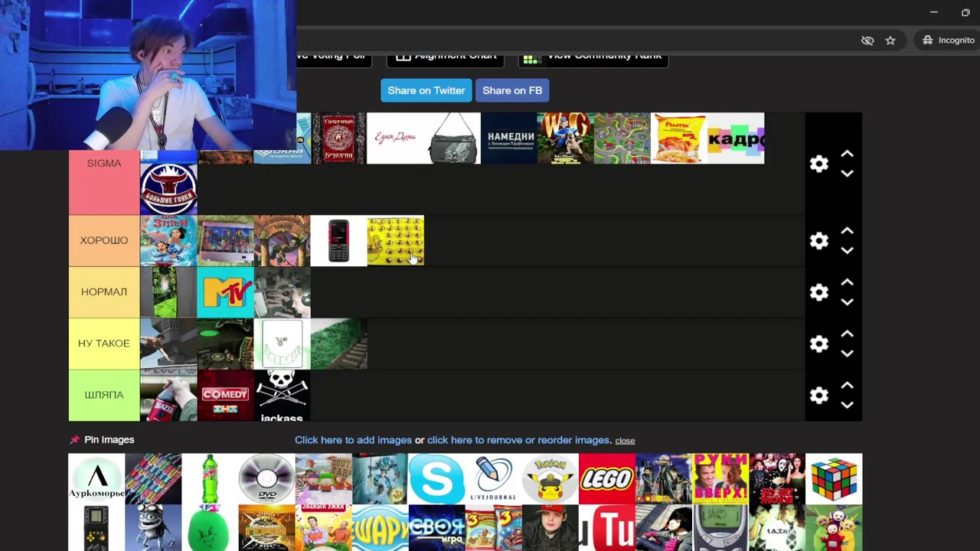Click Pin Images label
Image resolution: width=980 pixels, height=551 pixels.
tap(102, 439)
